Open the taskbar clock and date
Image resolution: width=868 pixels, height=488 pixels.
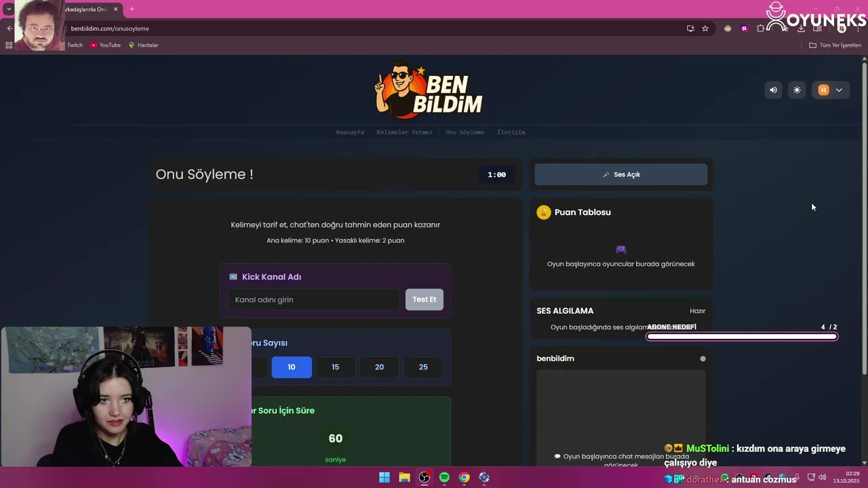click(x=847, y=477)
